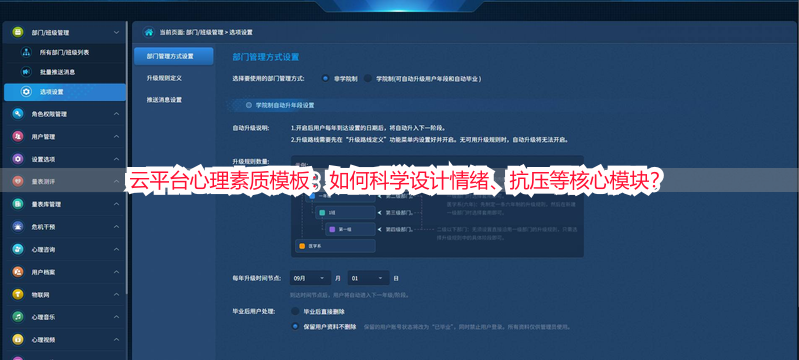Expand the 心理咨询 chevron

(116, 249)
